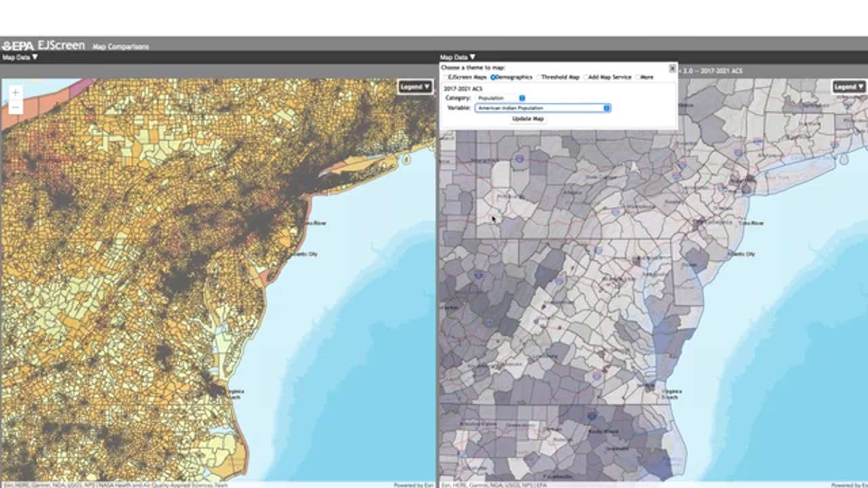Zoom out on the left map
The width and height of the screenshot is (868, 488).
tap(15, 107)
